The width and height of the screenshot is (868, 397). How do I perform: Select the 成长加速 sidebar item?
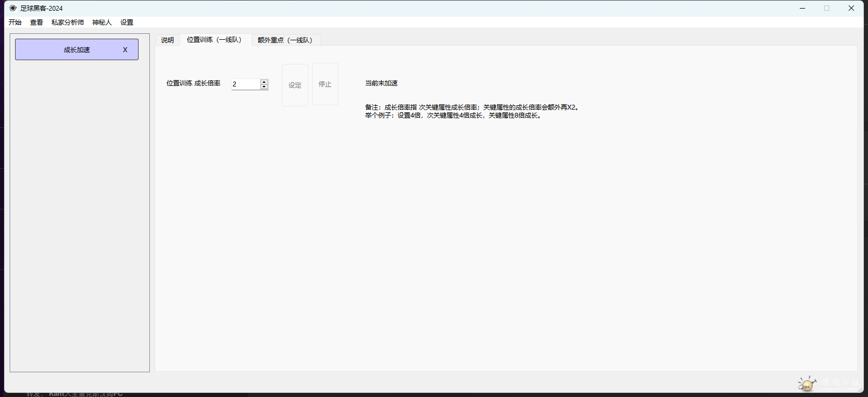point(77,49)
